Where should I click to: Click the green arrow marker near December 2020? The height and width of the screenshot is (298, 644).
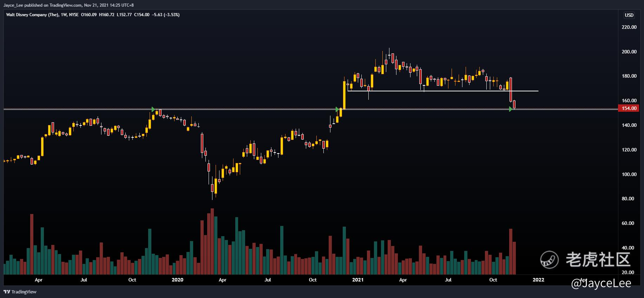point(337,109)
